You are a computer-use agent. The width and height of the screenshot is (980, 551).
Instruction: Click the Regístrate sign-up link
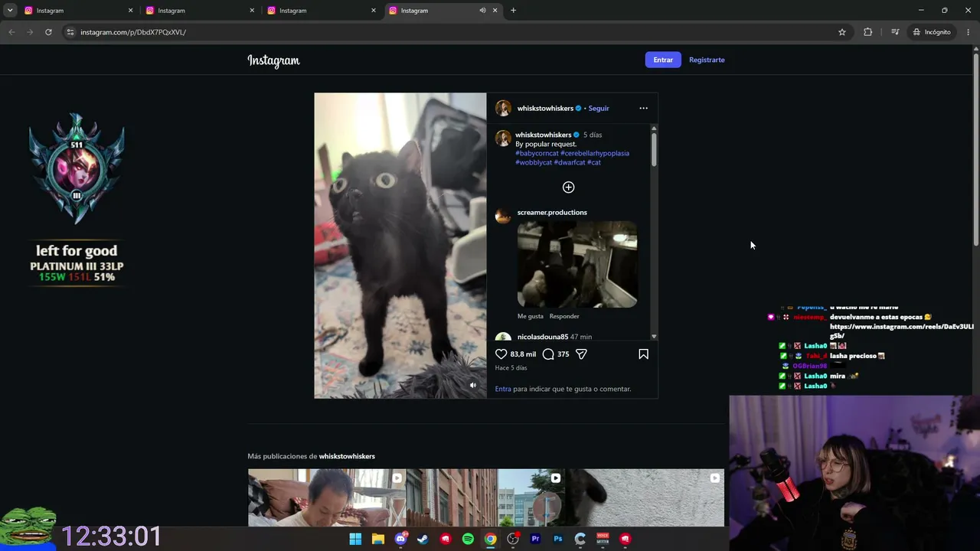click(x=707, y=60)
